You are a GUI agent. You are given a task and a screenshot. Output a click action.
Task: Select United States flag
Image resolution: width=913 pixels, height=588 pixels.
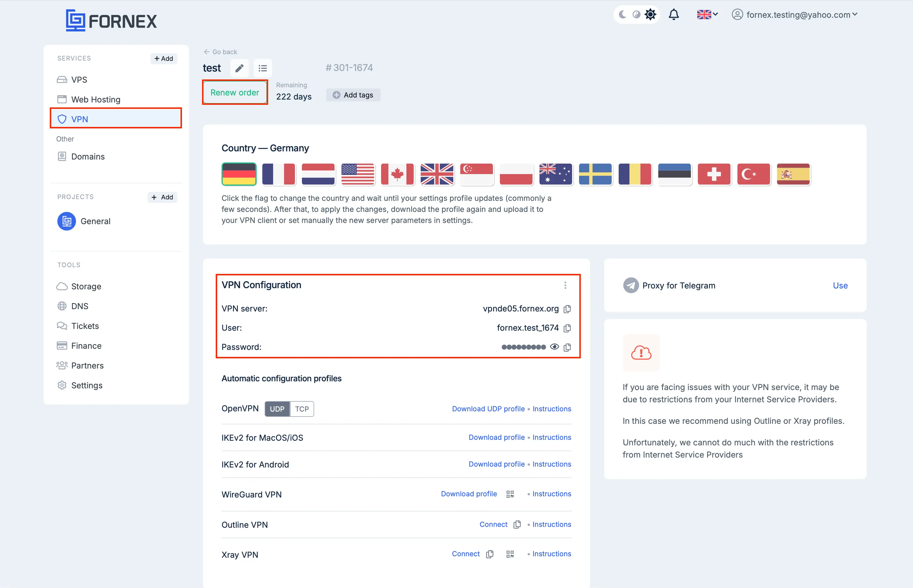point(358,174)
